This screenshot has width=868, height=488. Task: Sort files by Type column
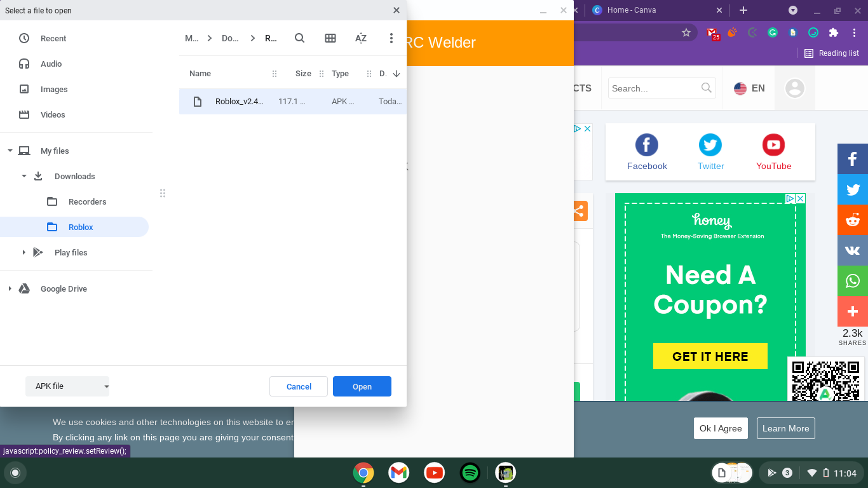click(340, 74)
